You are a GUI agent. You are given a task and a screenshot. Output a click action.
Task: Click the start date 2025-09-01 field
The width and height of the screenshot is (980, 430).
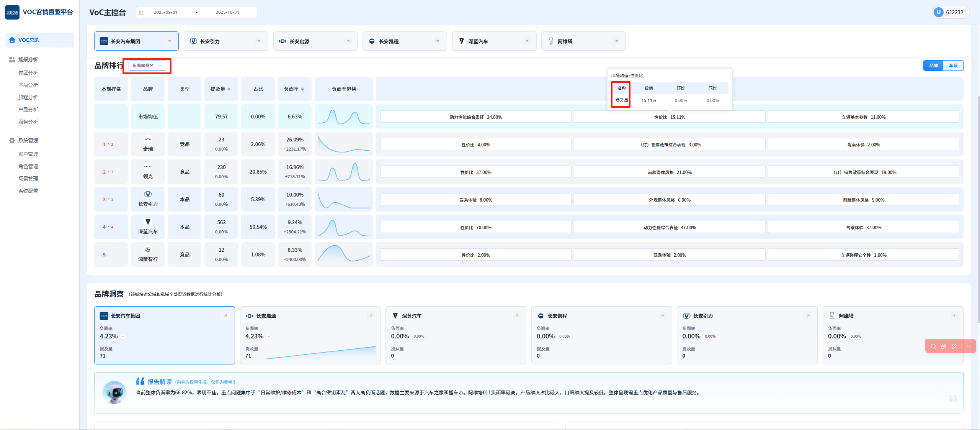(165, 12)
